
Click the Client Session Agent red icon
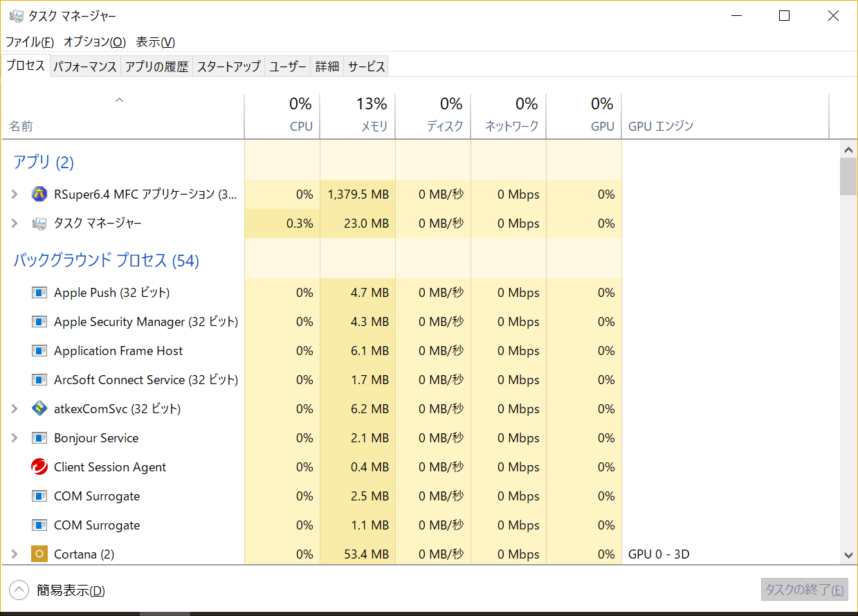click(39, 467)
